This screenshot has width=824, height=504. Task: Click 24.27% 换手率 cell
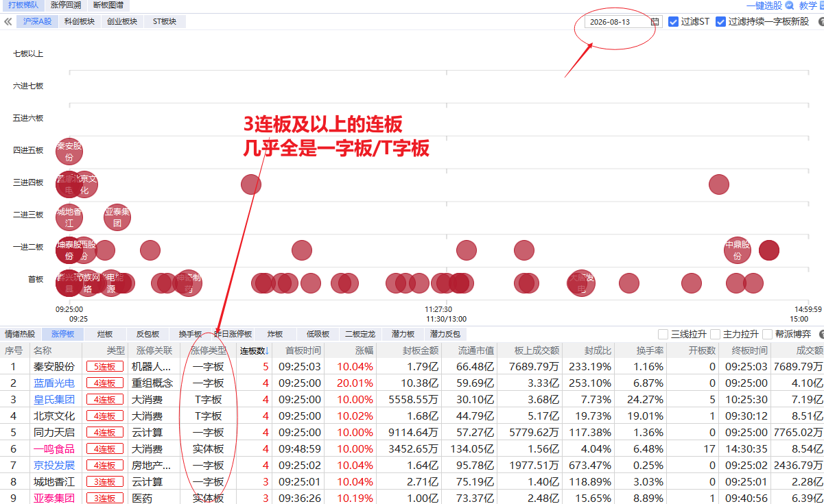[646, 399]
